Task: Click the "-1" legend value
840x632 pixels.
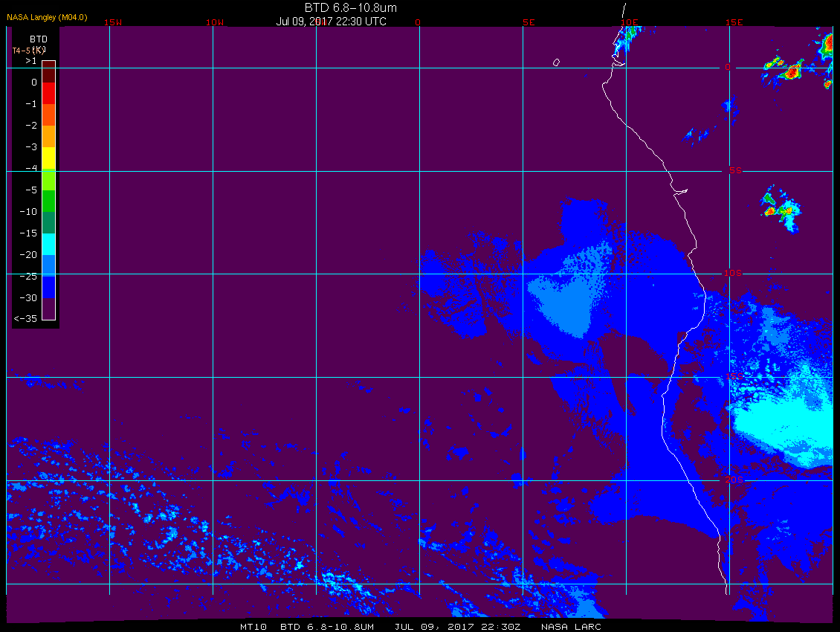Action: point(31,104)
